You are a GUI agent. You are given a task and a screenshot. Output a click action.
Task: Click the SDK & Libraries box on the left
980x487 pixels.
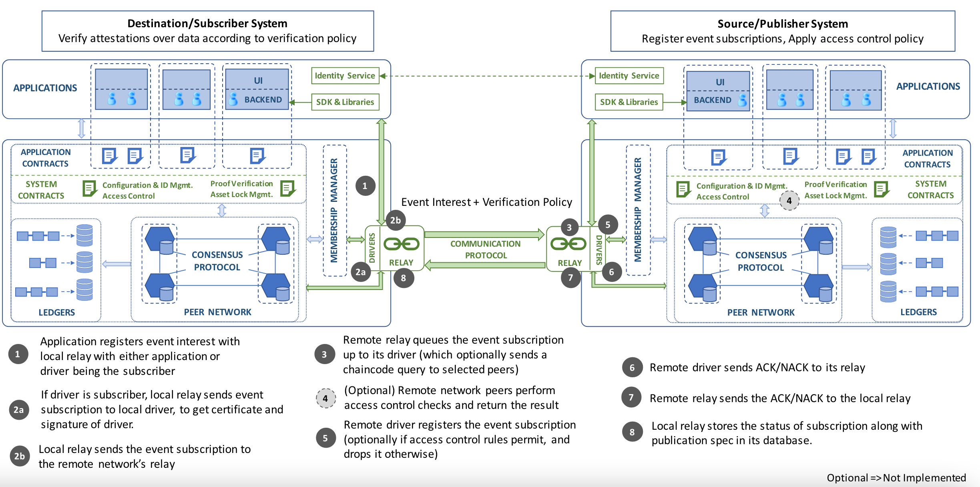coord(345,102)
